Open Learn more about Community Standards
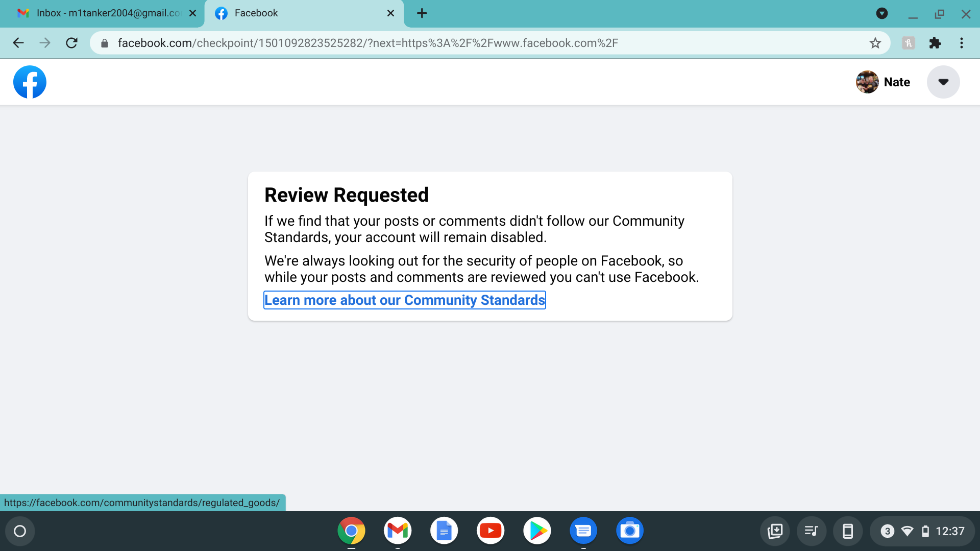 404,300
